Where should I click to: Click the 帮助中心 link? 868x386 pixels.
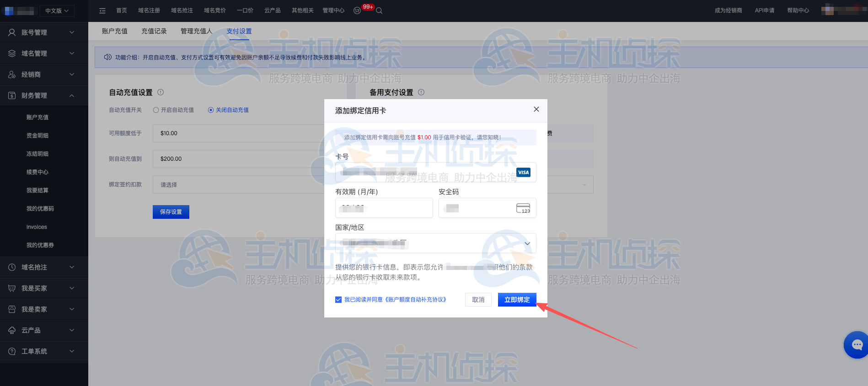pos(798,11)
